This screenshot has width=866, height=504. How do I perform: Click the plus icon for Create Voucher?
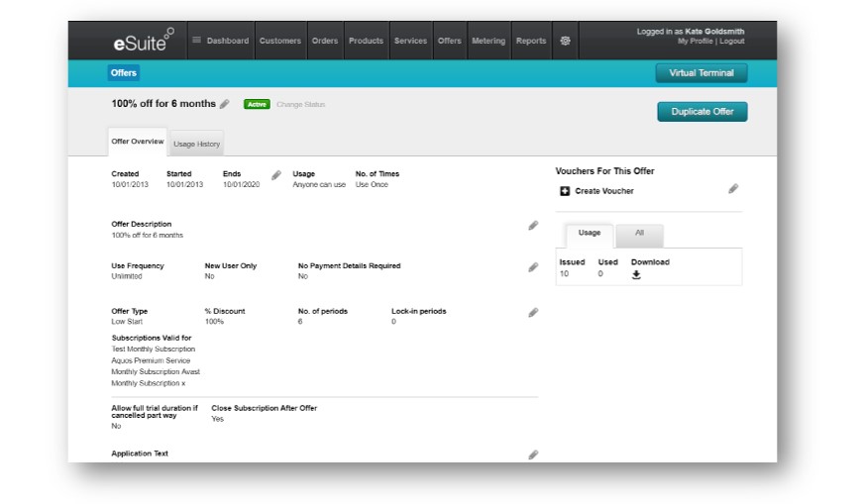click(x=565, y=191)
